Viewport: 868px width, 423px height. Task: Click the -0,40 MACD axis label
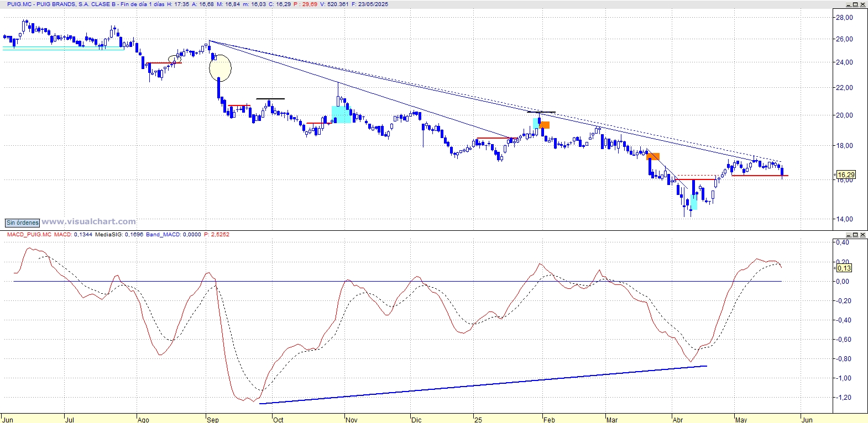[x=843, y=320]
